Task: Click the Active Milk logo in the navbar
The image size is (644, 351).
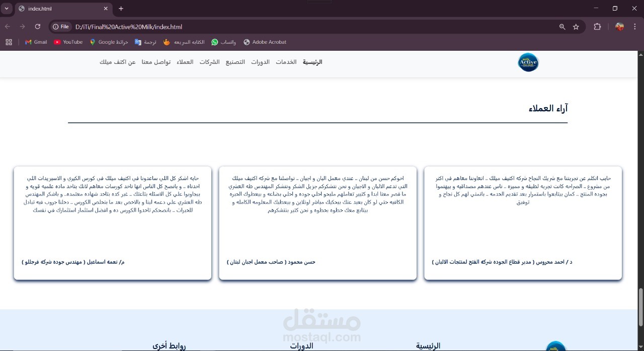Action: [x=528, y=62]
